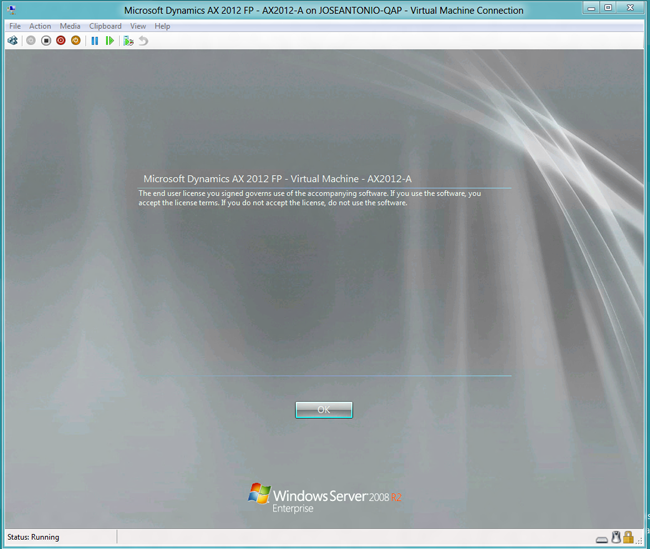
Task: Turn off the virtual machine
Action: pyautogui.click(x=46, y=41)
